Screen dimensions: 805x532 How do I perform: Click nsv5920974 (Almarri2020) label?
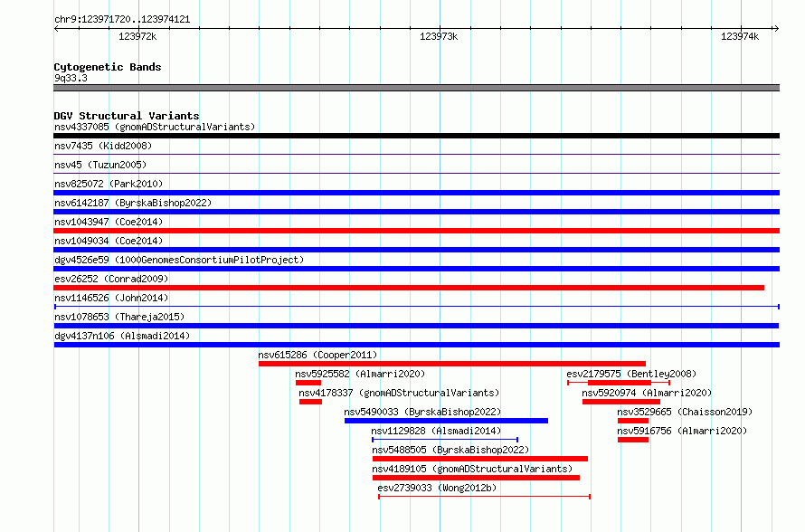pyautogui.click(x=647, y=393)
